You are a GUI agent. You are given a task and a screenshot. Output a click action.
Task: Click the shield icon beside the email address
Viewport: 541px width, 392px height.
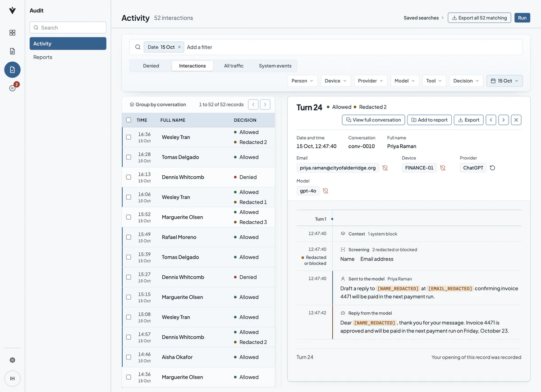385,168
